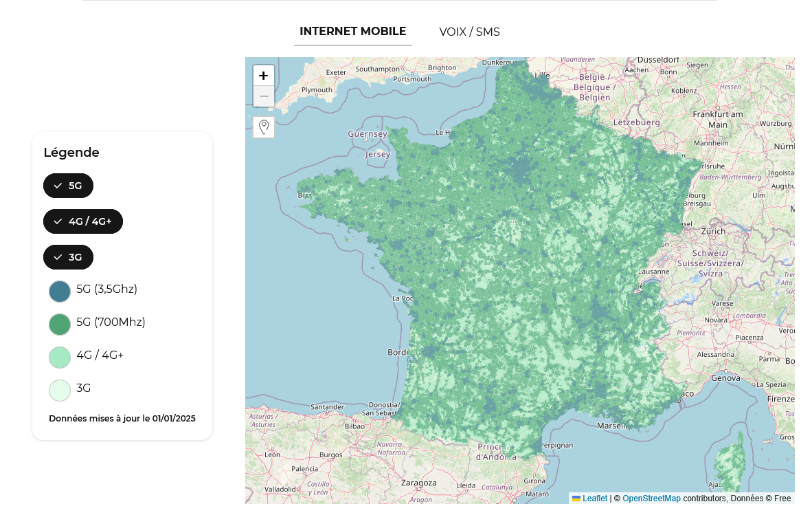Click the 5G (3,5Ghz) legend label
Screen dimensions: 812x515
click(x=106, y=289)
